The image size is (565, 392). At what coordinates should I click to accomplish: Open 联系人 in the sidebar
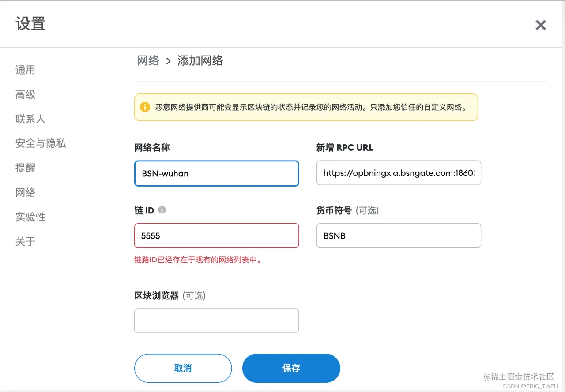pos(30,119)
